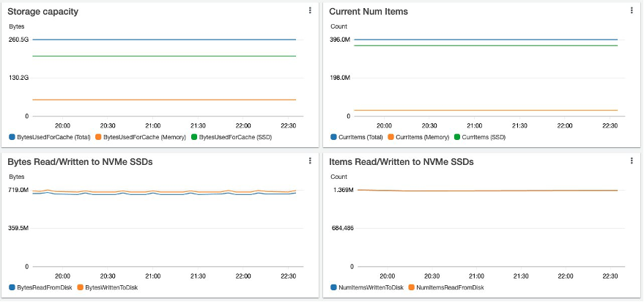Click the NumItemsWrittenToDisk legend label
The height and width of the screenshot is (302, 644).
(371, 287)
